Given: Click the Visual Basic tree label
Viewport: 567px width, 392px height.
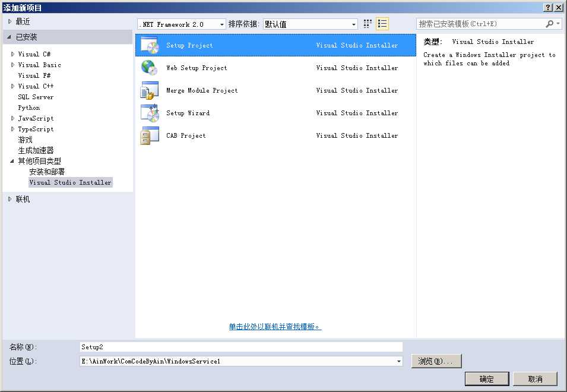Looking at the screenshot, I should [x=39, y=65].
